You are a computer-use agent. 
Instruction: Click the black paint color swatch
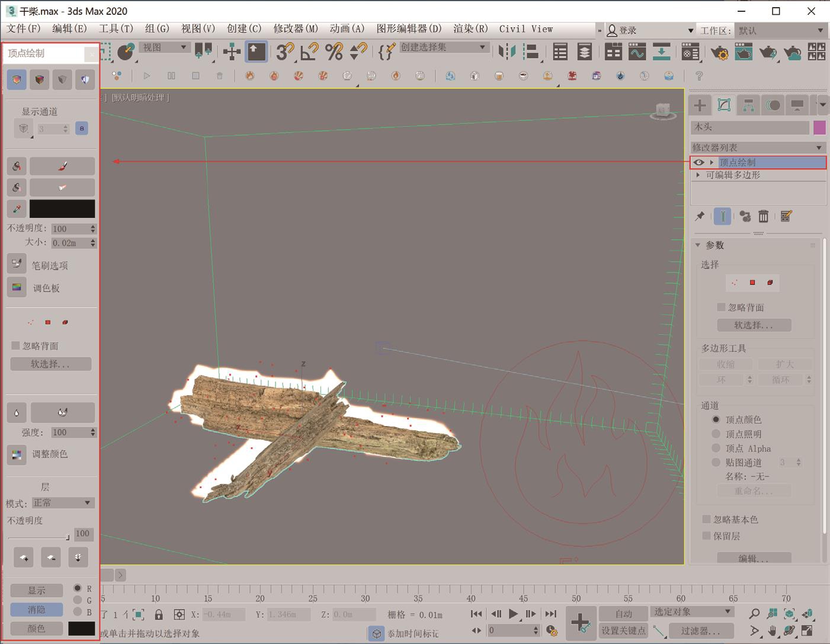click(x=62, y=209)
